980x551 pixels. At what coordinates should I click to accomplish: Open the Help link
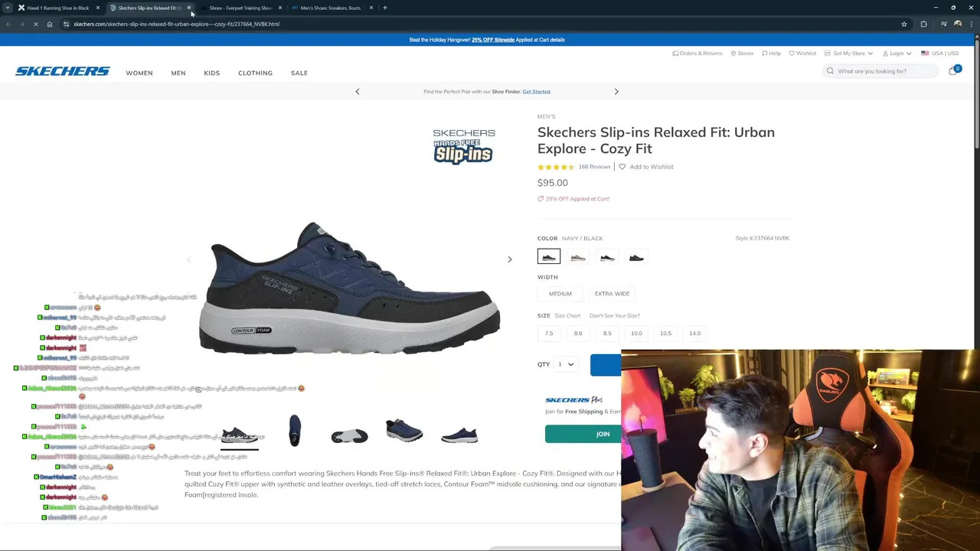[x=771, y=54]
